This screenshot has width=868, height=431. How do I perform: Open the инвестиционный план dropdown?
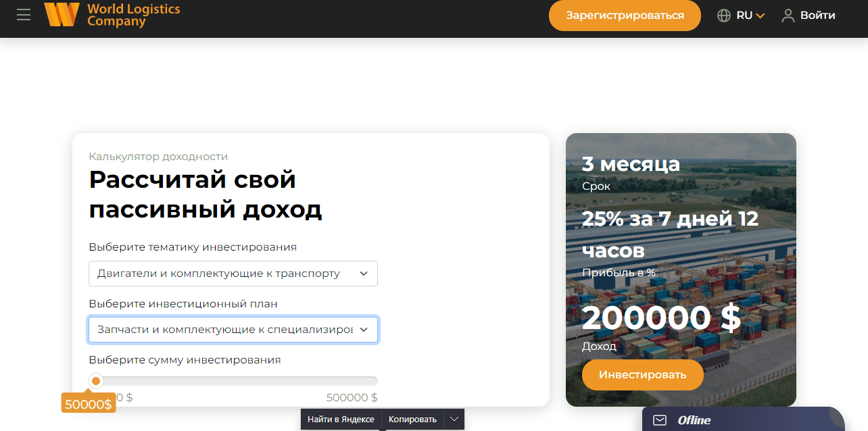point(233,330)
